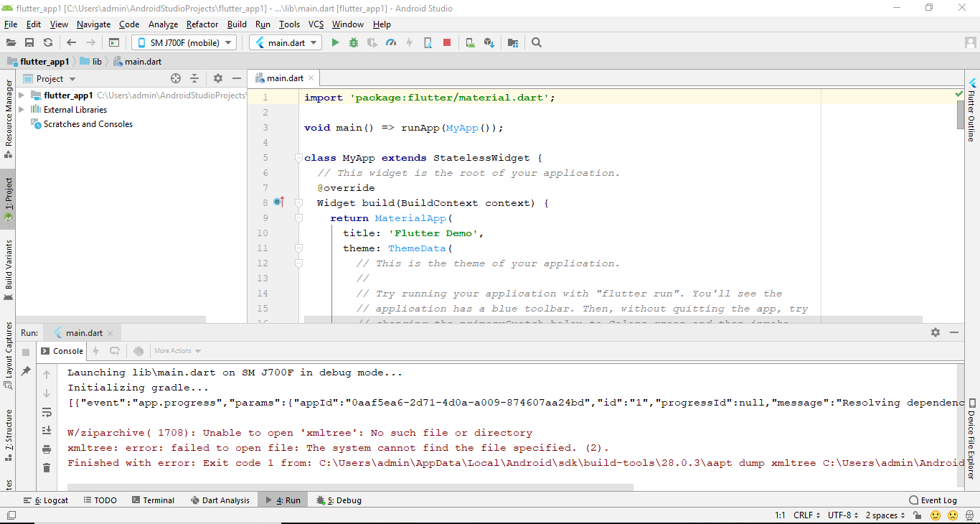Open the Build menu
The height and width of the screenshot is (524, 980).
click(237, 24)
